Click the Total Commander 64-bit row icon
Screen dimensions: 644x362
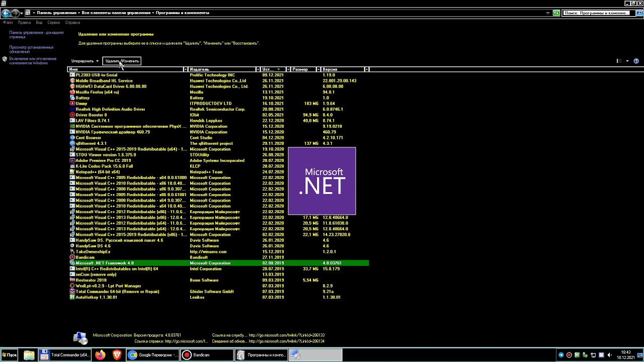tap(72, 292)
